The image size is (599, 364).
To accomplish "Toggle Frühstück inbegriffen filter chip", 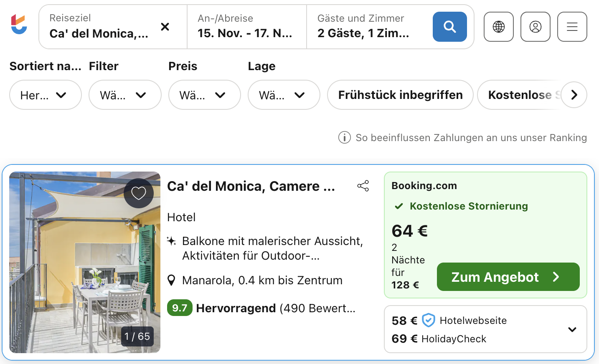I will 400,95.
